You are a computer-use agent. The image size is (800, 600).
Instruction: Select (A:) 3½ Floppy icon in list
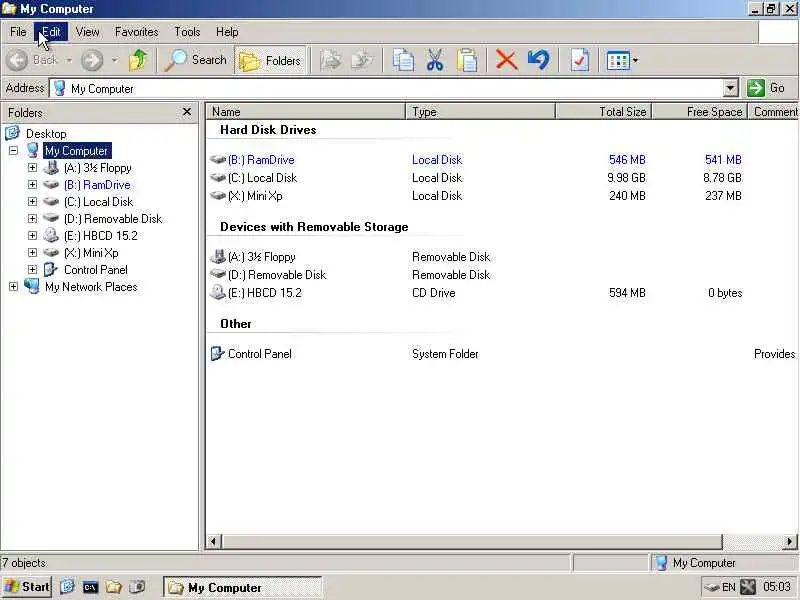pos(218,256)
